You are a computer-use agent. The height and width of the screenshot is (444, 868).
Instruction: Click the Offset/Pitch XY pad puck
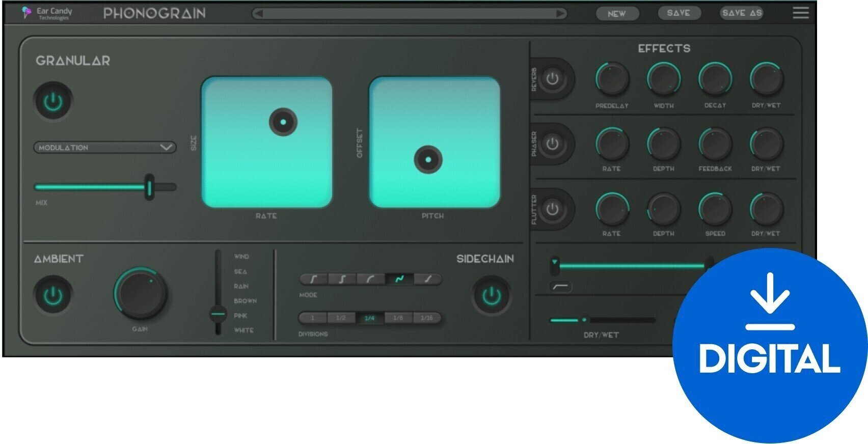428,159
